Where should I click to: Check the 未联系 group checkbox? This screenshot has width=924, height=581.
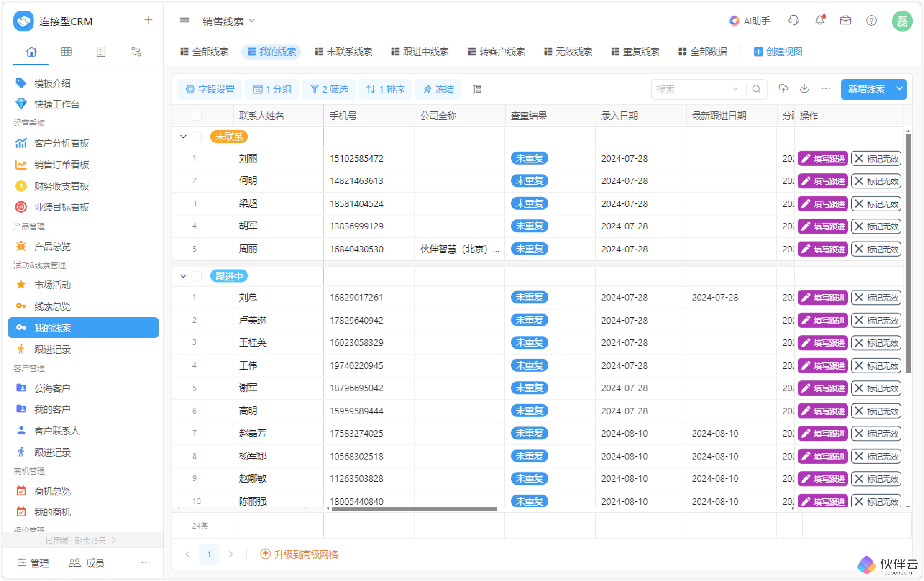pyautogui.click(x=196, y=137)
